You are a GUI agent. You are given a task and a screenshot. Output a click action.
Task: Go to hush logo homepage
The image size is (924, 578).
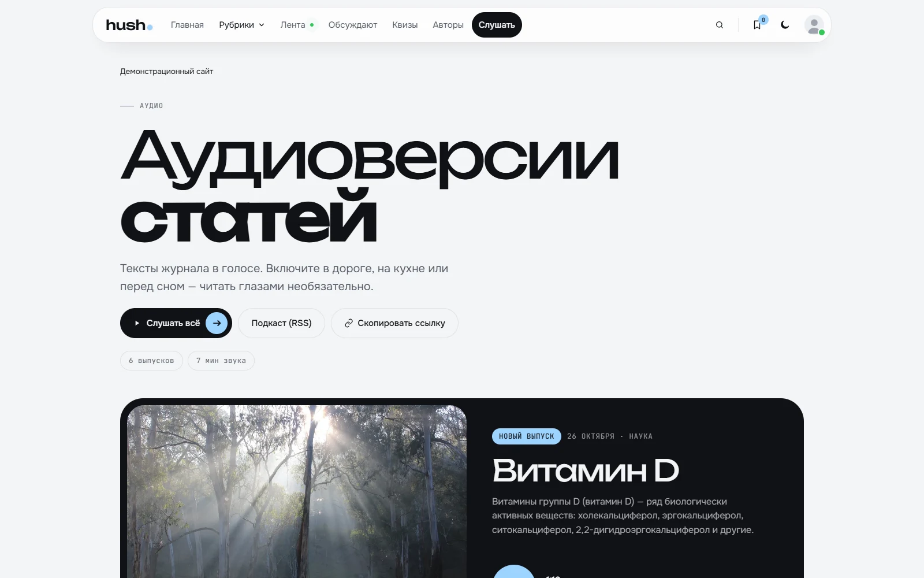[x=129, y=25]
